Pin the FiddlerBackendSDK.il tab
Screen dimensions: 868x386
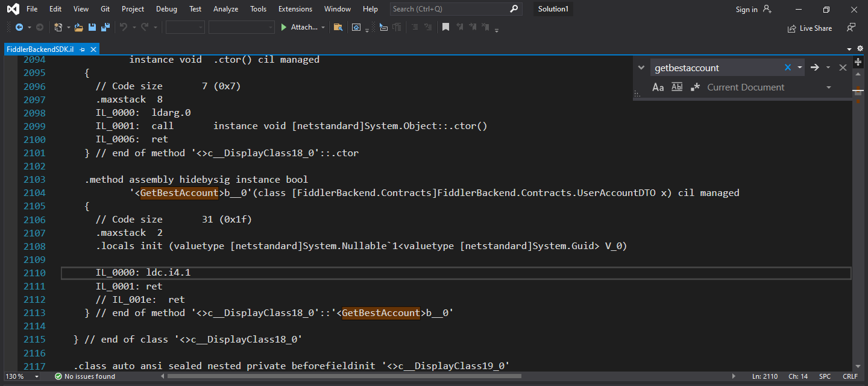point(83,49)
